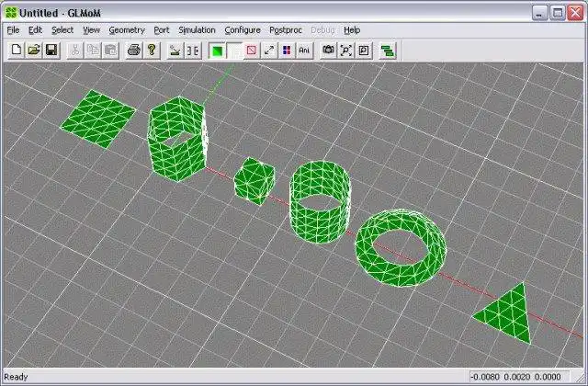Expand the Configure menu
The width and height of the screenshot is (588, 386).
(243, 30)
